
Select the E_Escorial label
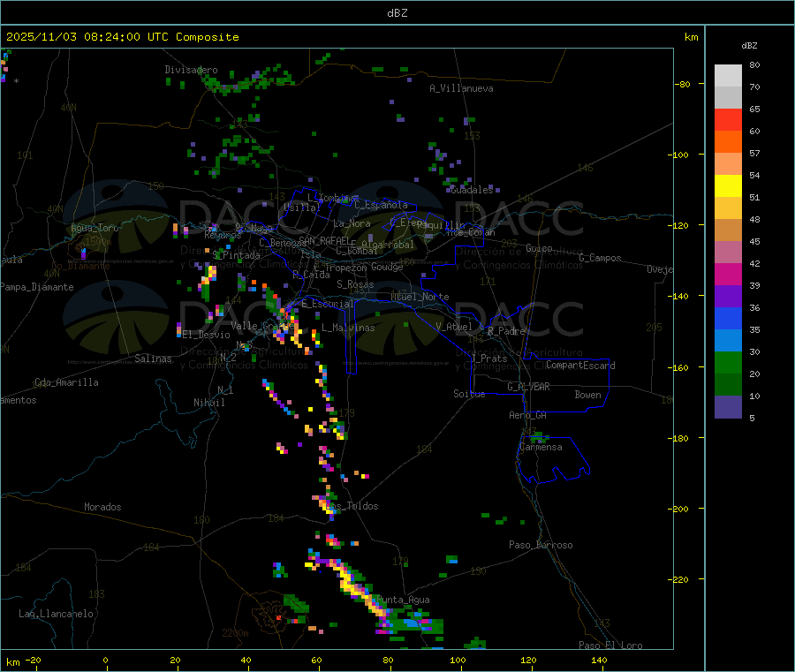click(328, 304)
